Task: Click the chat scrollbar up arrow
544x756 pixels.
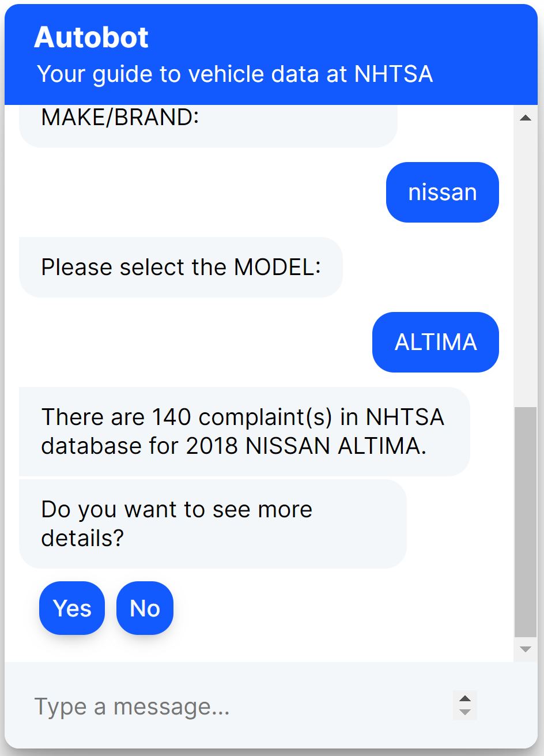Action: pyautogui.click(x=525, y=118)
